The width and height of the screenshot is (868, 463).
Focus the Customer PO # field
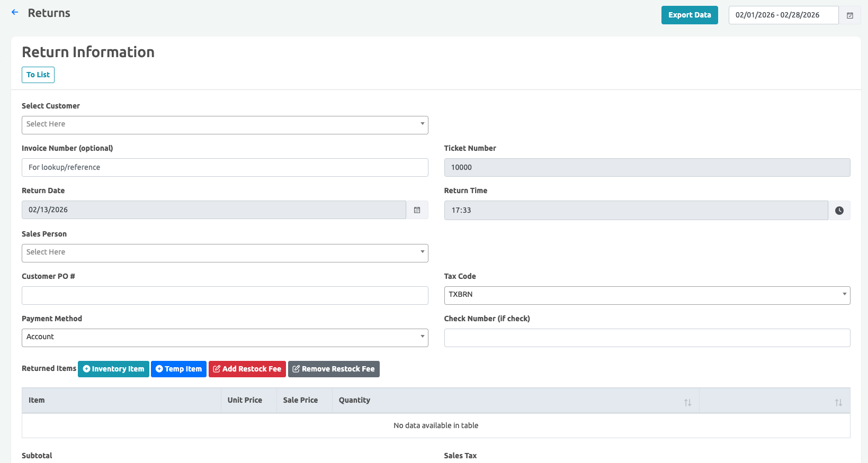(x=225, y=295)
